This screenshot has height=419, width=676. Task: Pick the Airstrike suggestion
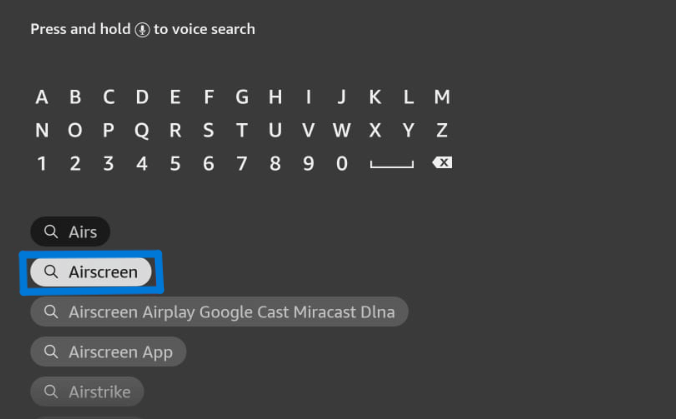click(87, 391)
